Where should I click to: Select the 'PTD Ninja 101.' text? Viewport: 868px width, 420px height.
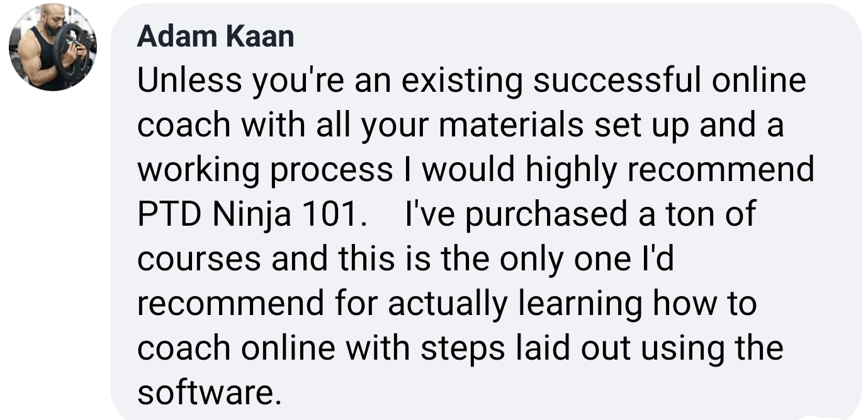click(252, 215)
